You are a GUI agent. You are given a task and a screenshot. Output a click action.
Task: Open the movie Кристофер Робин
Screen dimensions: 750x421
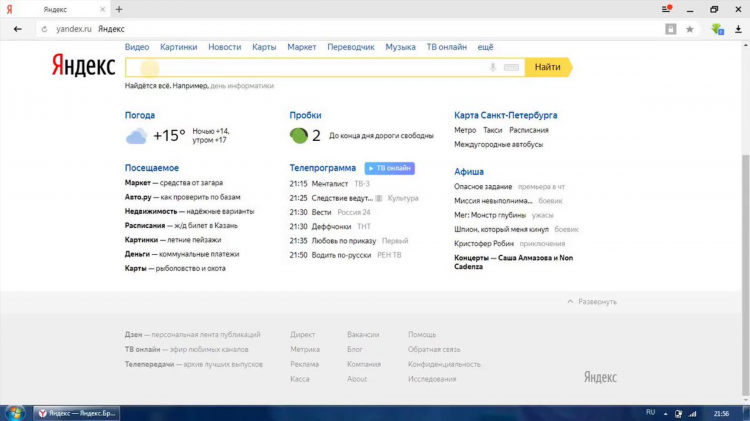pyautogui.click(x=484, y=244)
